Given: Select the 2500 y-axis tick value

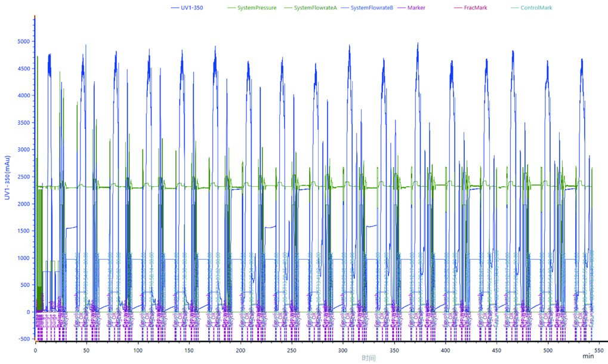Looking at the screenshot, I should tap(24, 177).
